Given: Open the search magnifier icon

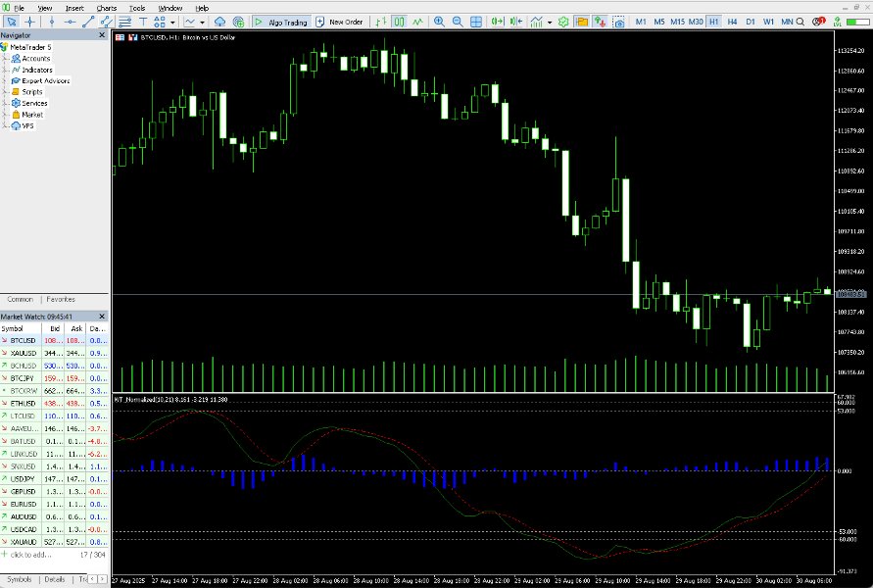Looking at the screenshot, I should (800, 22).
